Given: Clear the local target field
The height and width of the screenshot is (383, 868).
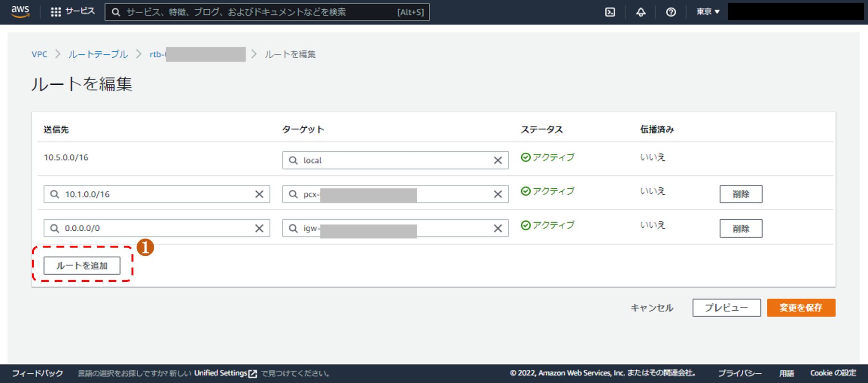Looking at the screenshot, I should [498, 160].
